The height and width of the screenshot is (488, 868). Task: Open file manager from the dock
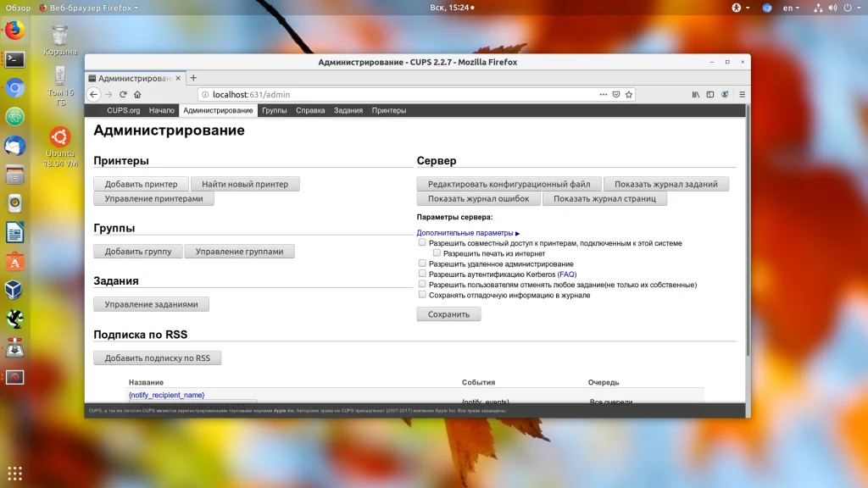[x=15, y=175]
